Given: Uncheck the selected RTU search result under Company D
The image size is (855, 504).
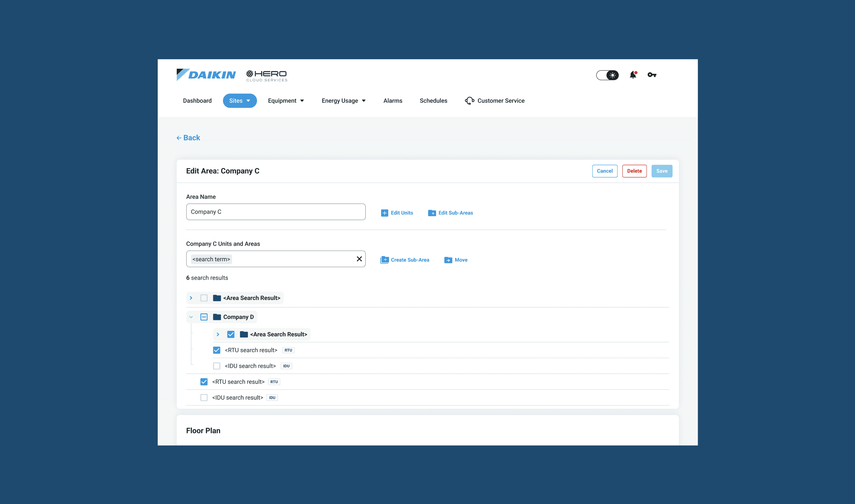Looking at the screenshot, I should click(216, 350).
